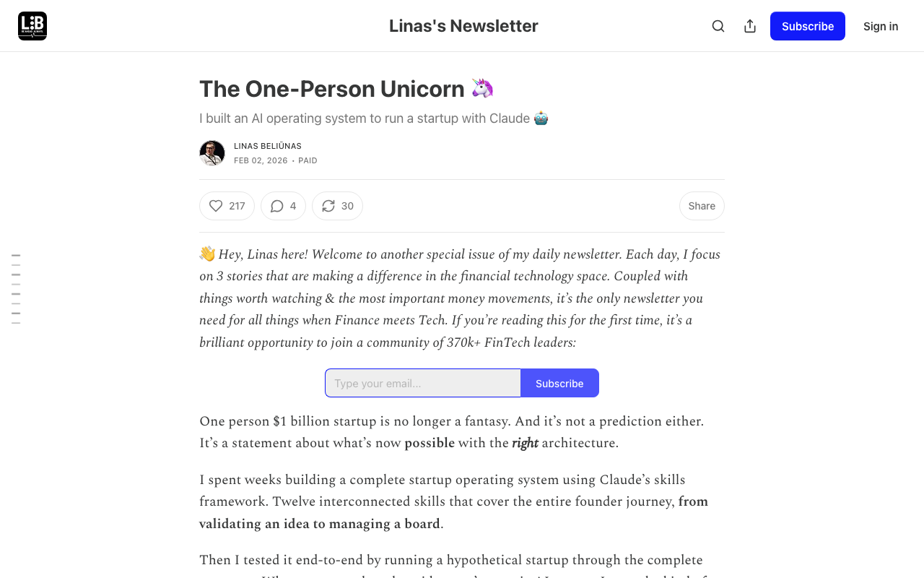Open comments via the speech bubble icon

coord(275,206)
